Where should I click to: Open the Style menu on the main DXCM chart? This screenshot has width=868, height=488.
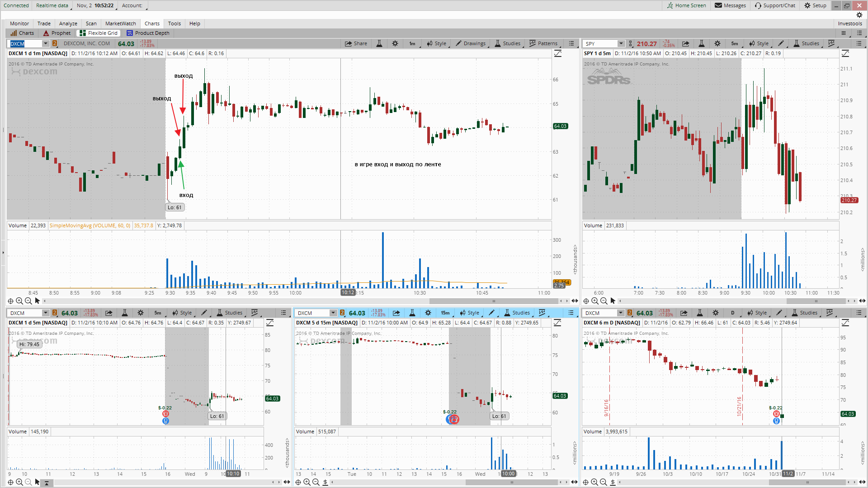[x=437, y=43]
